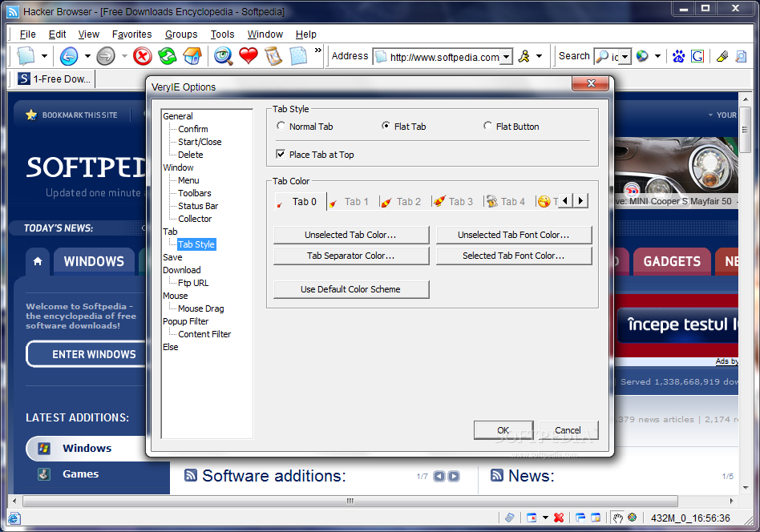
Task: Click Selected Tab Font Color button
Action: tap(514, 256)
